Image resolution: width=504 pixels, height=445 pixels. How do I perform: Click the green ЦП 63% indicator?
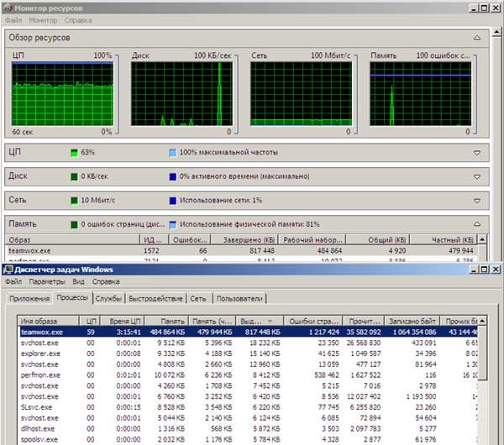[x=74, y=153]
